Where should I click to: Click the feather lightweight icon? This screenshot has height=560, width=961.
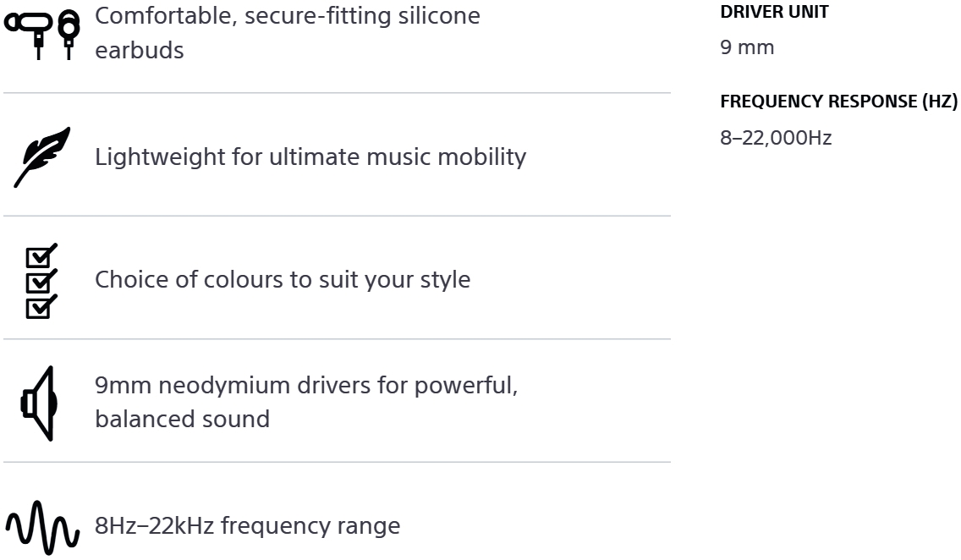point(41,156)
